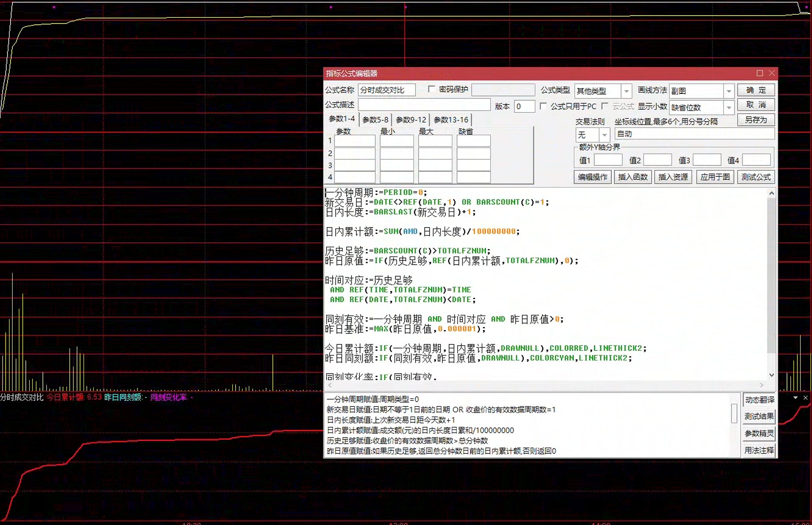Click the 今日累计额 value label in sub-chart

pos(74,397)
